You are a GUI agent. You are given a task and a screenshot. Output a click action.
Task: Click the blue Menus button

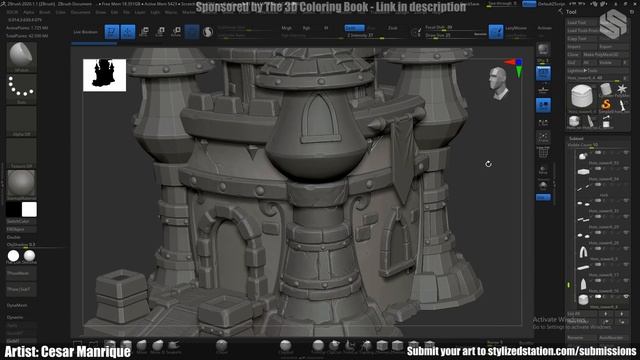[529, 4]
